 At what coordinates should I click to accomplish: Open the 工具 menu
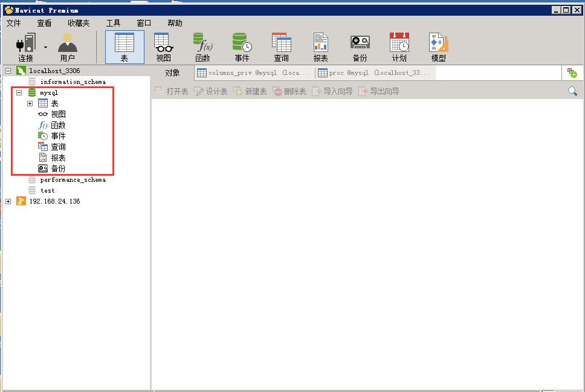[114, 23]
